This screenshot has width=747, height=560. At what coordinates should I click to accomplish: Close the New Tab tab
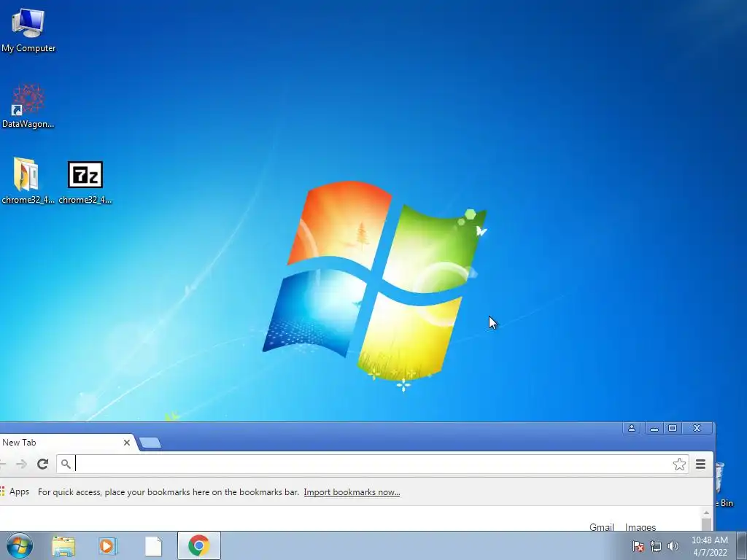[127, 443]
